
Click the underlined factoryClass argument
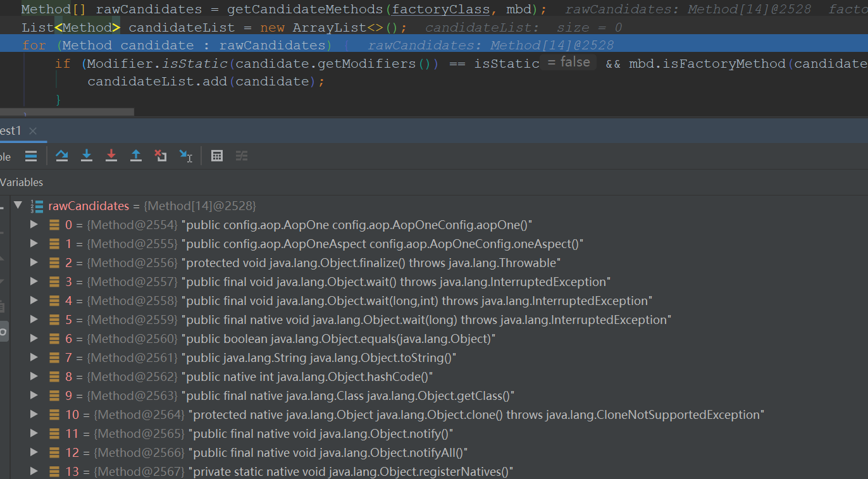click(441, 9)
